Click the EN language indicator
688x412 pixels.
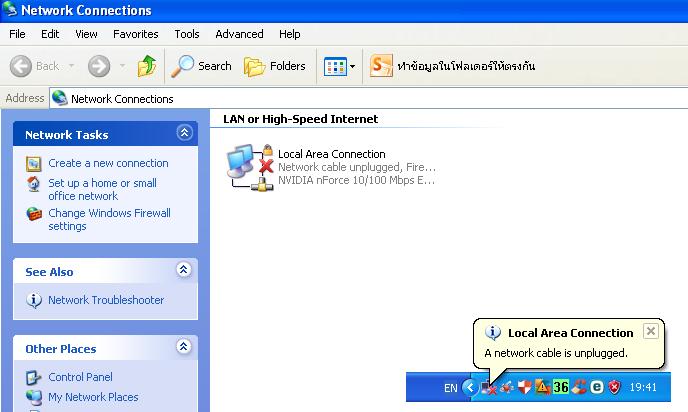coord(451,388)
